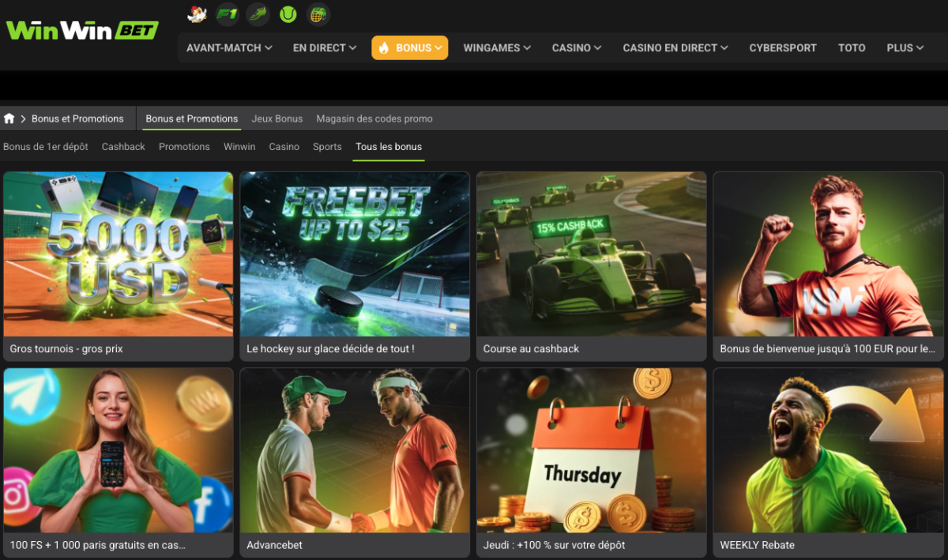Screen dimensions: 948x560
Task: Open the welcome bonus footballer banner
Action: (x=829, y=254)
